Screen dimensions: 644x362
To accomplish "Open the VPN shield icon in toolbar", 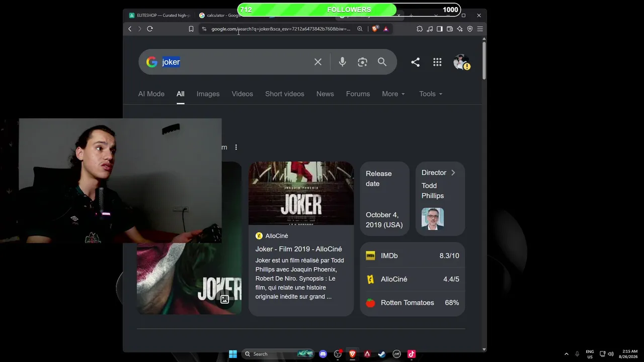I will point(470,29).
